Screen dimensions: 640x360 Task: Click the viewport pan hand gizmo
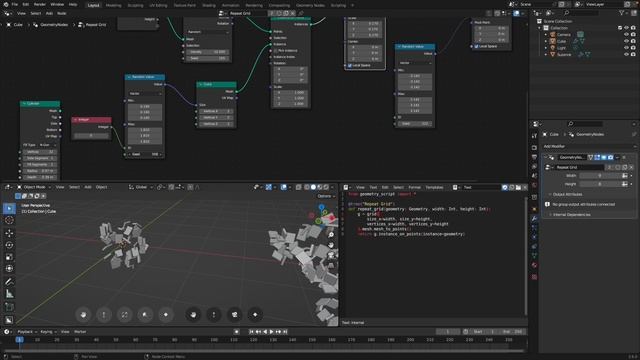pos(331,245)
